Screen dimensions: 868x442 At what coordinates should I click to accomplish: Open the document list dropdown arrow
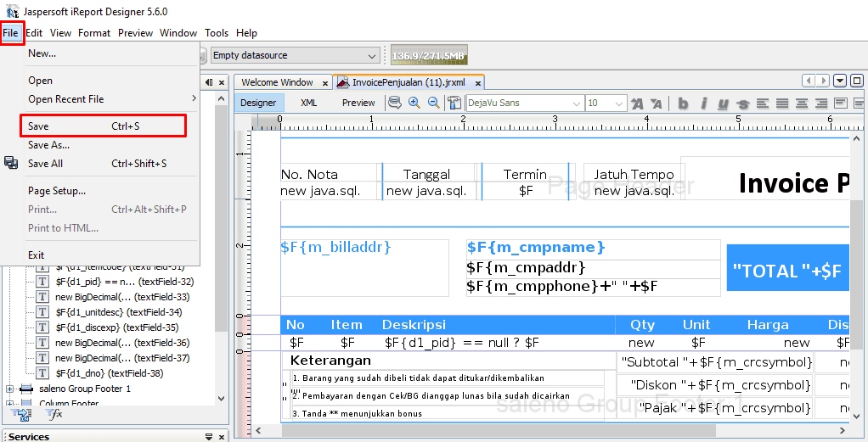point(840,81)
